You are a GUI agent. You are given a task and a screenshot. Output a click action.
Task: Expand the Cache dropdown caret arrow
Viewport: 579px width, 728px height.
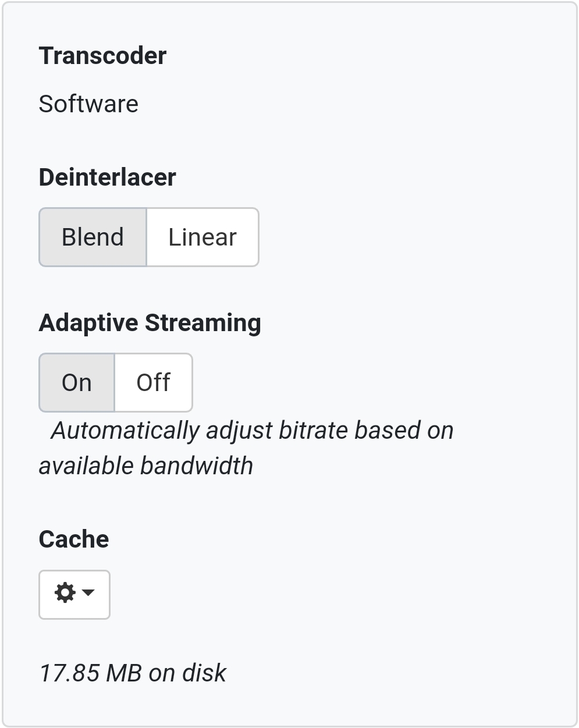click(88, 593)
